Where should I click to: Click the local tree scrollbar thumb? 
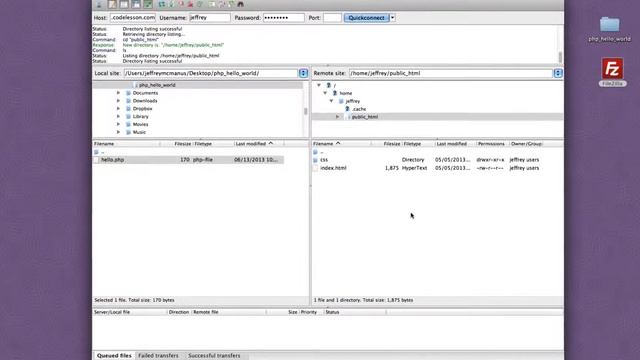tap(306, 111)
